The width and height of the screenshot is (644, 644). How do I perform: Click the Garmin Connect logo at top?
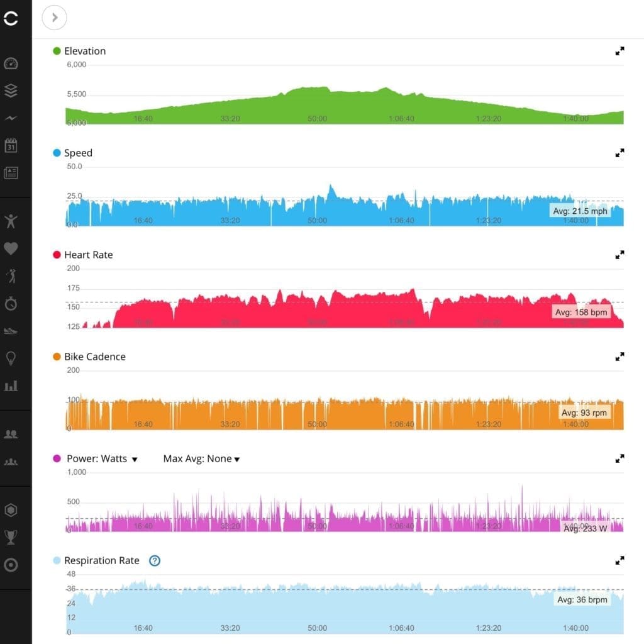[11, 18]
